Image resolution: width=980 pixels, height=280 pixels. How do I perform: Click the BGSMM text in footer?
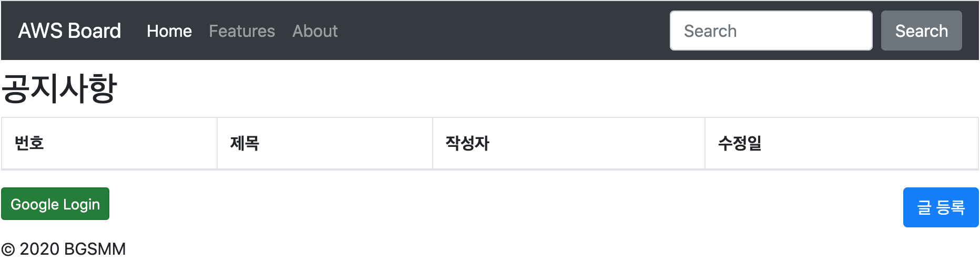coord(95,249)
